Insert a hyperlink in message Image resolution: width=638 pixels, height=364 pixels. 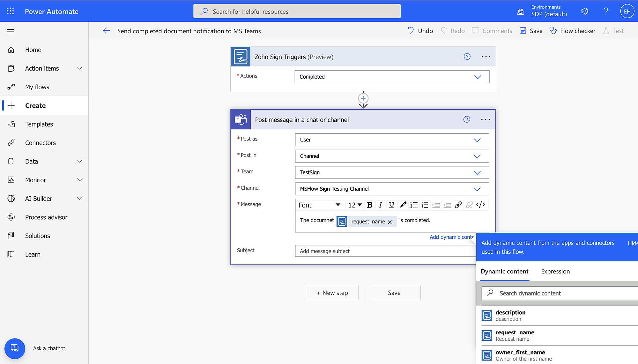pyautogui.click(x=458, y=205)
